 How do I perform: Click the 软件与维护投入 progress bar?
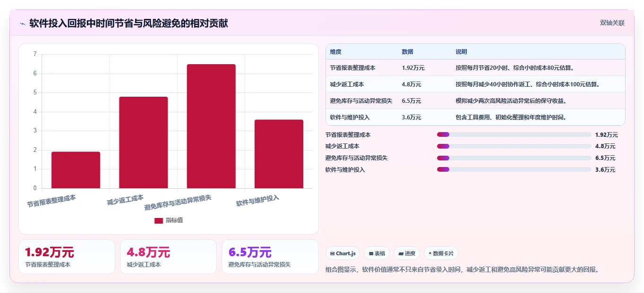tap(514, 169)
